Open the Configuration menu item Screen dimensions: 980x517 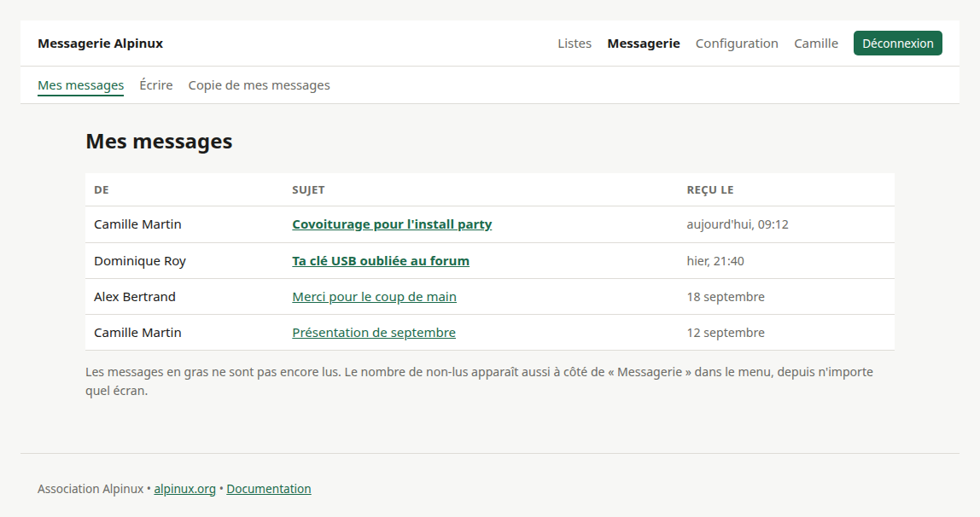pyautogui.click(x=737, y=43)
